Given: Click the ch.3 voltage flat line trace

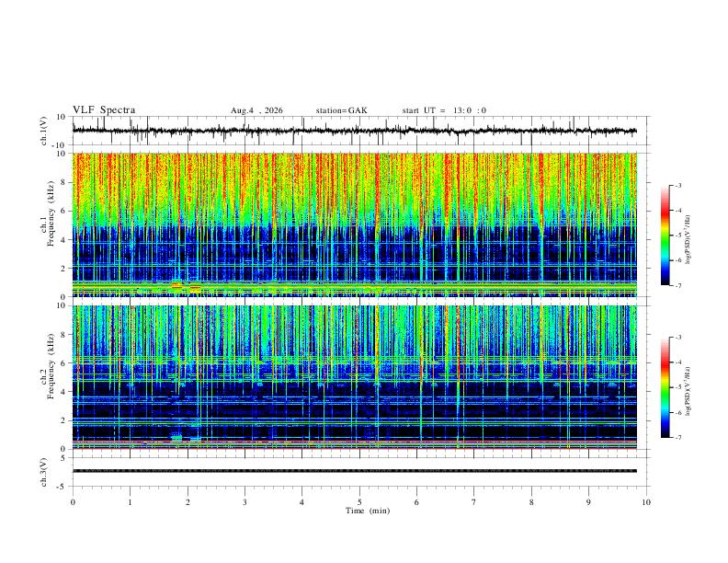Looking at the screenshot, I should 355,471.
